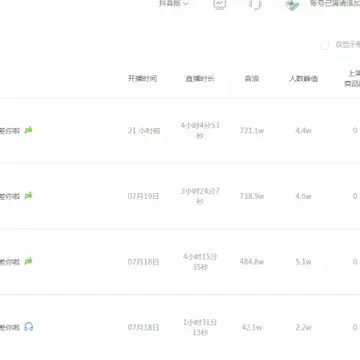Click the blue headset icon in the 42.1w row

pos(29,327)
